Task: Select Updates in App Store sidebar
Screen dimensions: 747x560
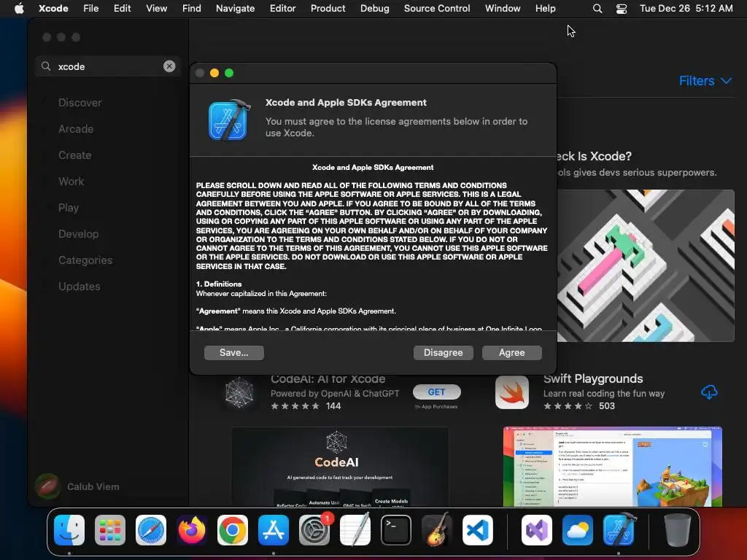Action: click(x=79, y=286)
